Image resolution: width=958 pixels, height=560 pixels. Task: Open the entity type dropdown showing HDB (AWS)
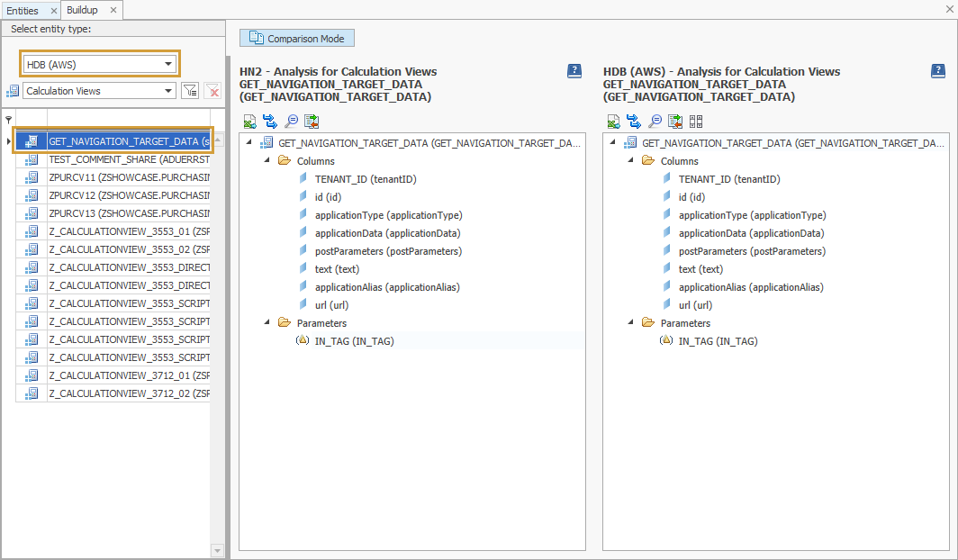pyautogui.click(x=167, y=64)
